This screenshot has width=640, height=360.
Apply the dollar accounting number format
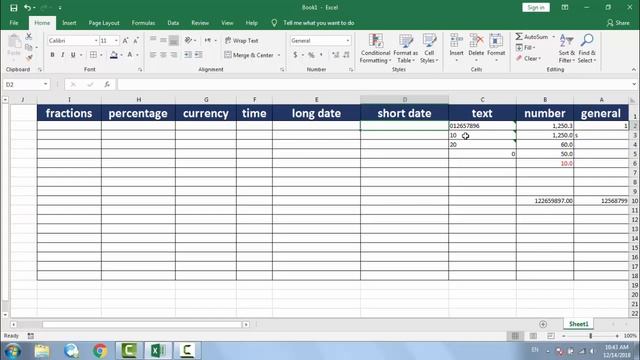click(x=295, y=55)
